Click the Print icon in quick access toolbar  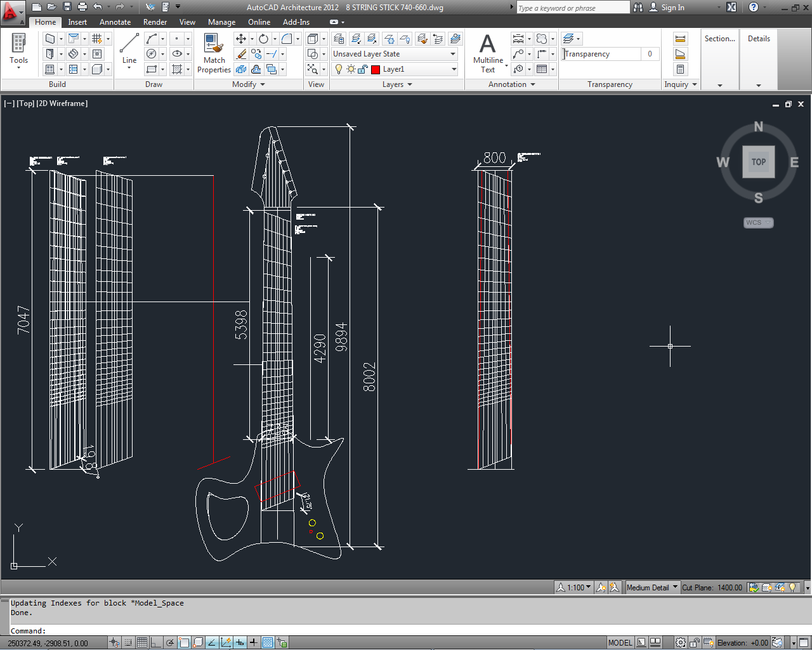click(x=82, y=7)
